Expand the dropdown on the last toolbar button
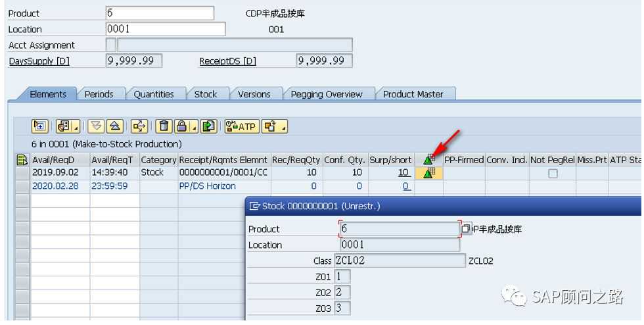The height and width of the screenshot is (325, 644). [284, 128]
